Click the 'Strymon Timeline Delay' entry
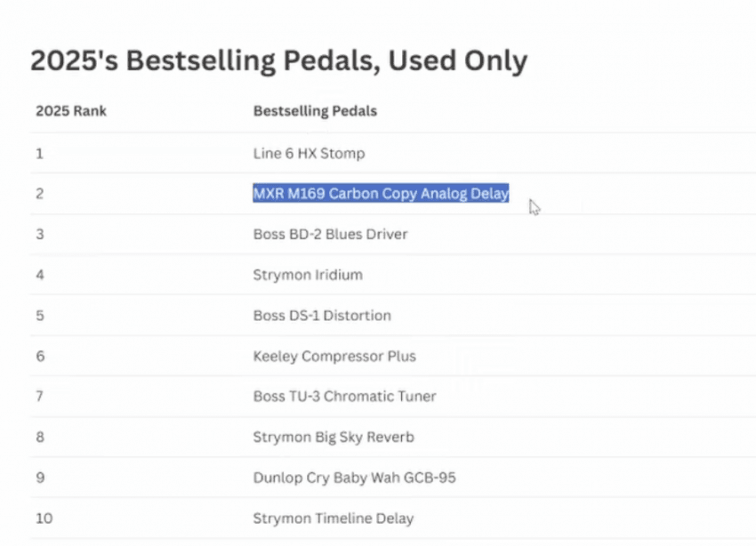Viewport: 756px width, 546px height. 334,518
